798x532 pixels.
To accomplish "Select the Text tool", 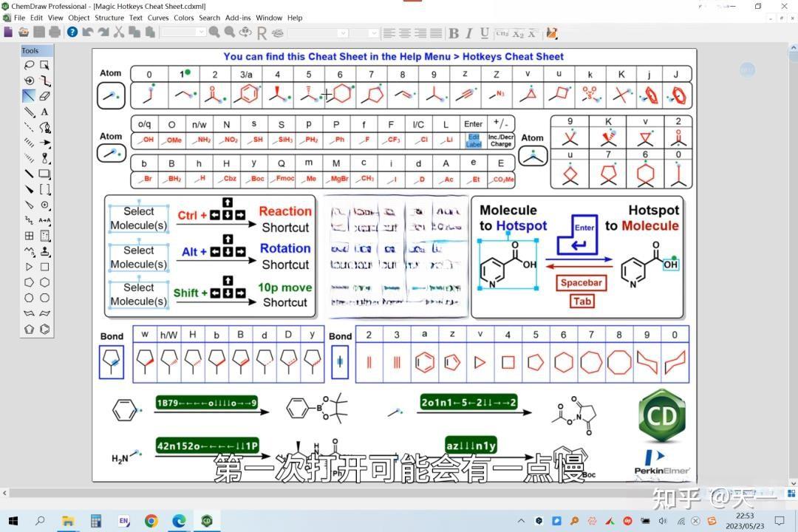I will click(44, 112).
